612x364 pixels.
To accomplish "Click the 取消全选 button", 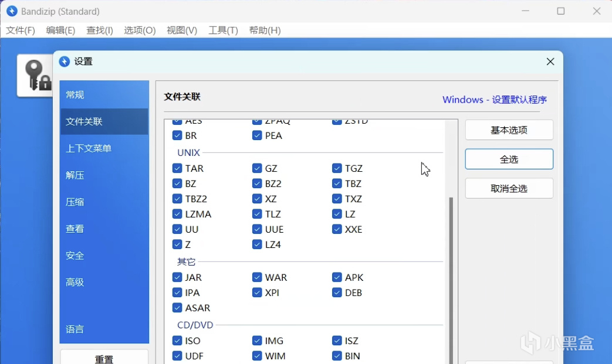I will pyautogui.click(x=509, y=189).
